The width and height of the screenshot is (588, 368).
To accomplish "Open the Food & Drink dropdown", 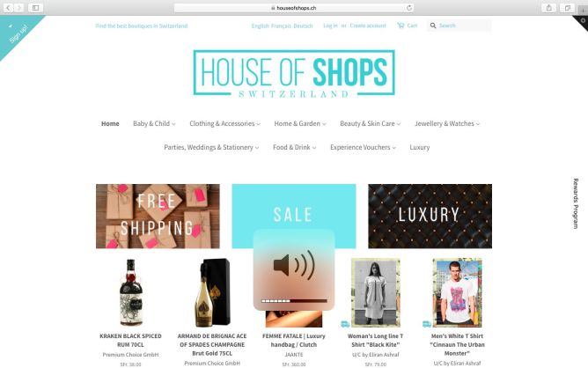I will point(294,147).
